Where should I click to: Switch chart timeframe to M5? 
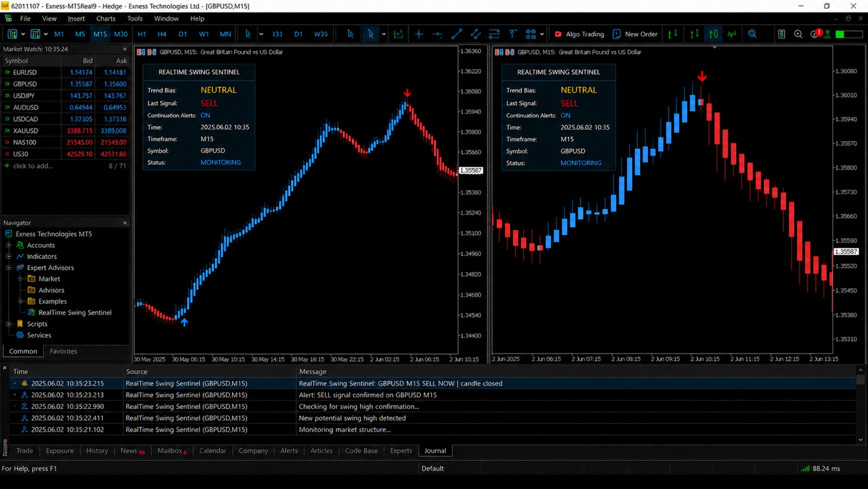(80, 34)
